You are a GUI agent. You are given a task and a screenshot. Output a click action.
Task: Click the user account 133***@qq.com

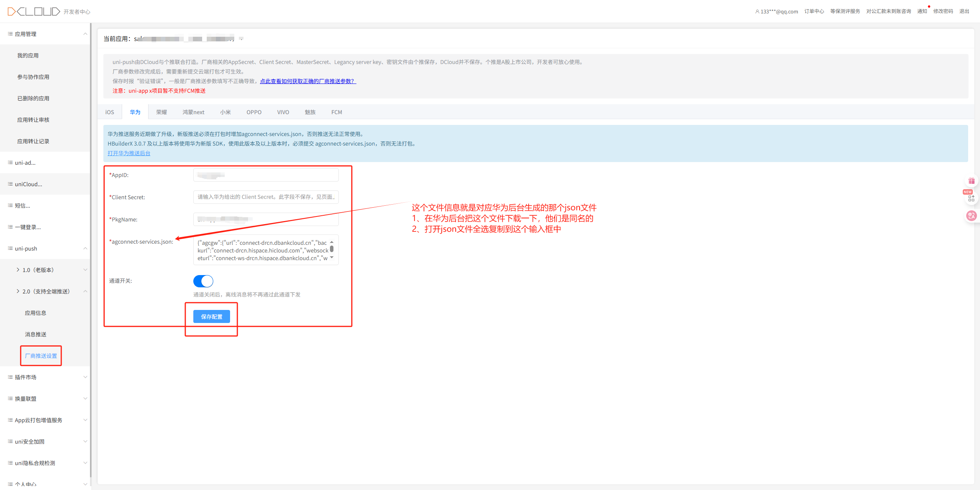[x=776, y=11]
